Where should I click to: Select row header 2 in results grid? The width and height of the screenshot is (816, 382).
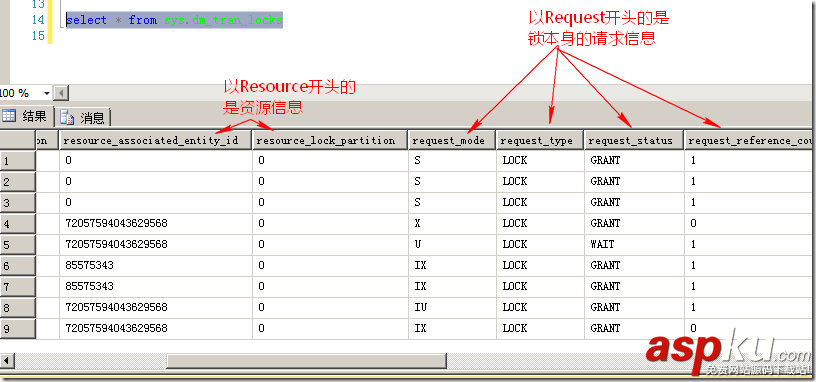(x=18, y=182)
